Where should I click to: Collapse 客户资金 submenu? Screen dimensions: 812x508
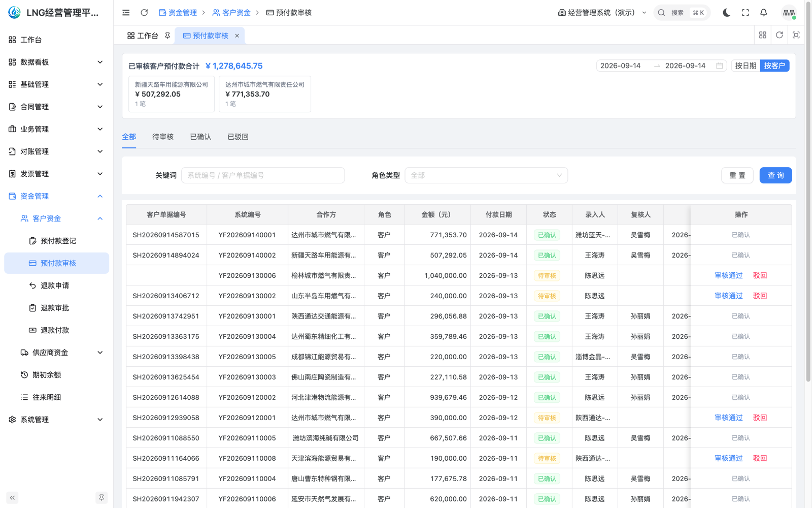coord(57,218)
